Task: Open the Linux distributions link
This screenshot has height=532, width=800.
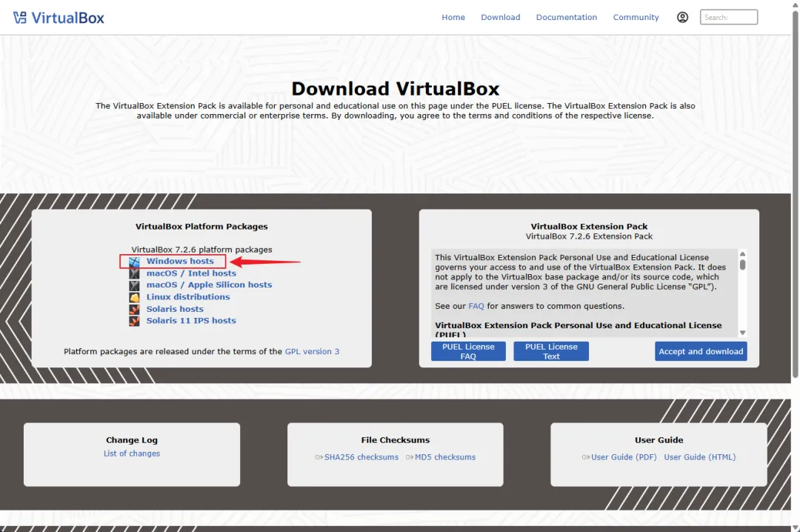Action: [188, 296]
